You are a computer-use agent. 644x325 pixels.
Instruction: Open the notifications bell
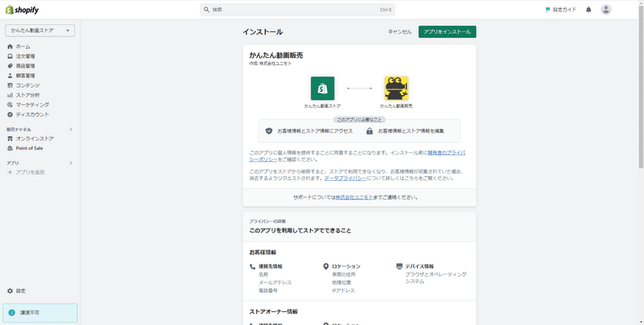pyautogui.click(x=588, y=10)
